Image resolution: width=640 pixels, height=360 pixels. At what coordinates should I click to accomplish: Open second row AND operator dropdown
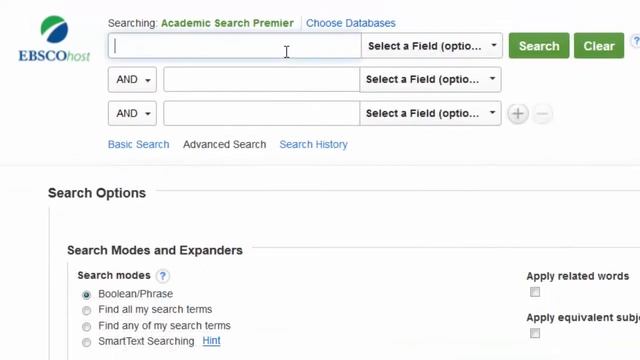click(132, 80)
